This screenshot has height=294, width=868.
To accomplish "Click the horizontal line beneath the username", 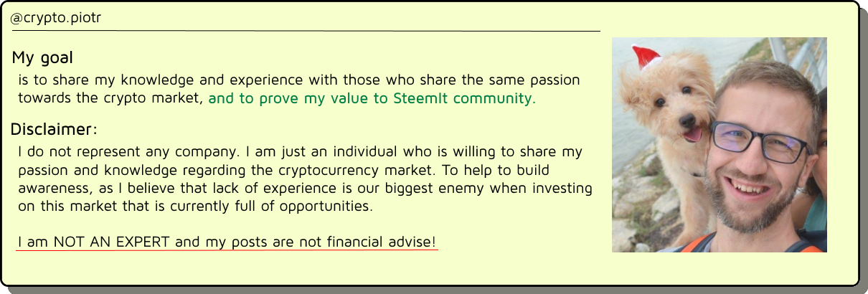I will coord(305,31).
